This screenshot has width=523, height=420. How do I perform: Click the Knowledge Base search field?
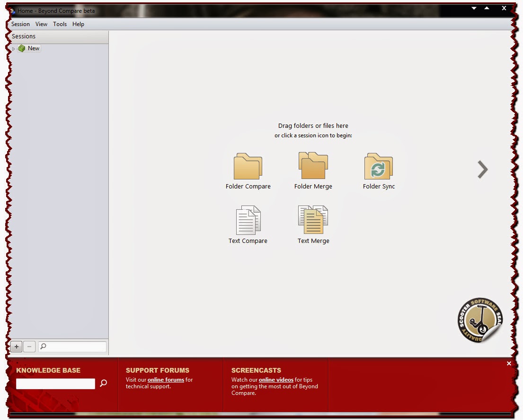point(55,384)
